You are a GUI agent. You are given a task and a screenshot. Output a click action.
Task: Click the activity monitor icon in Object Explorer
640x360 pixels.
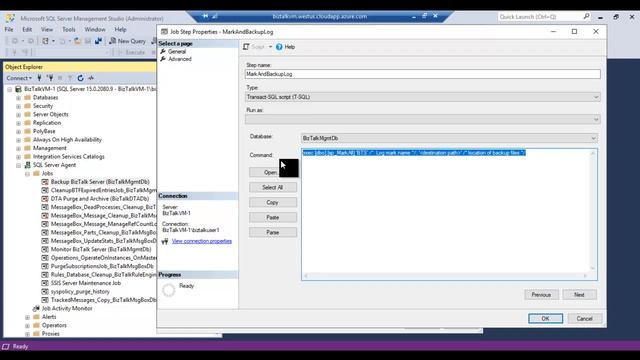click(91, 78)
